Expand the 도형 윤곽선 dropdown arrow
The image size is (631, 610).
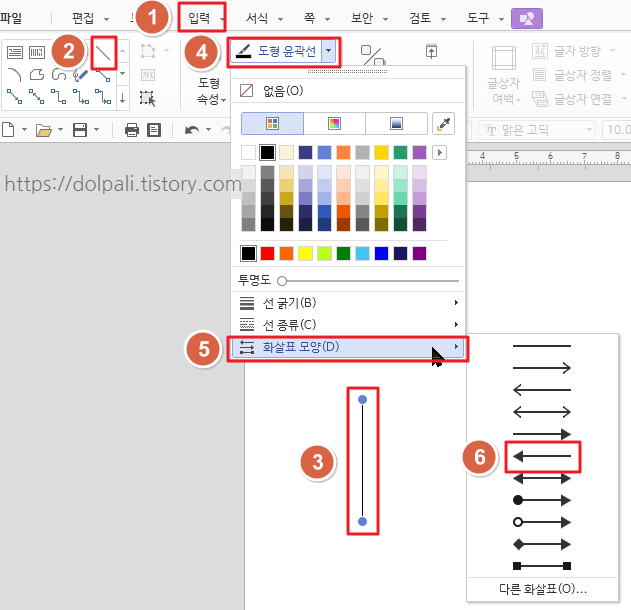[328, 51]
